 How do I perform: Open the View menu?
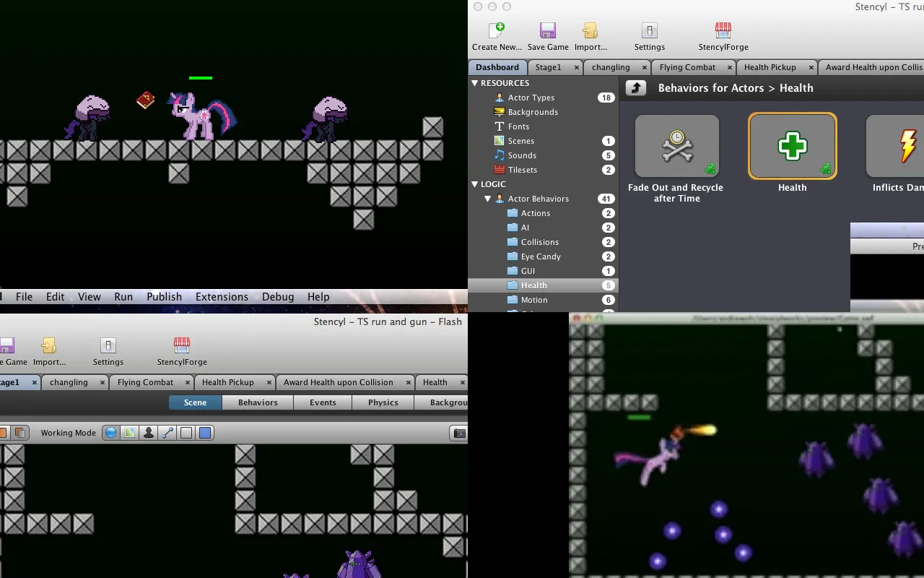pos(90,296)
